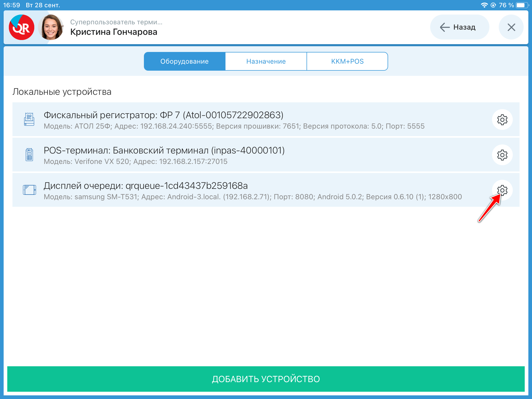Tap the Wi-Fi status icon
The height and width of the screenshot is (399, 532).
pyautogui.click(x=484, y=5)
